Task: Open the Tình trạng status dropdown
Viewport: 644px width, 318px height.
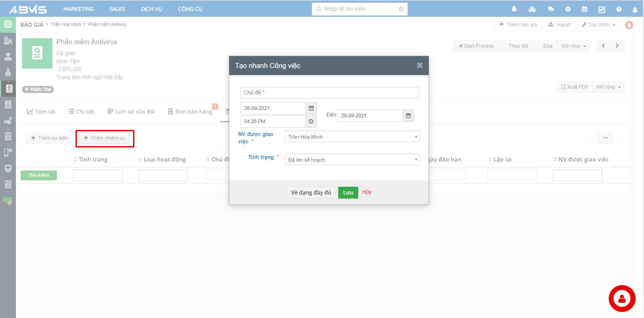Action: 352,160
